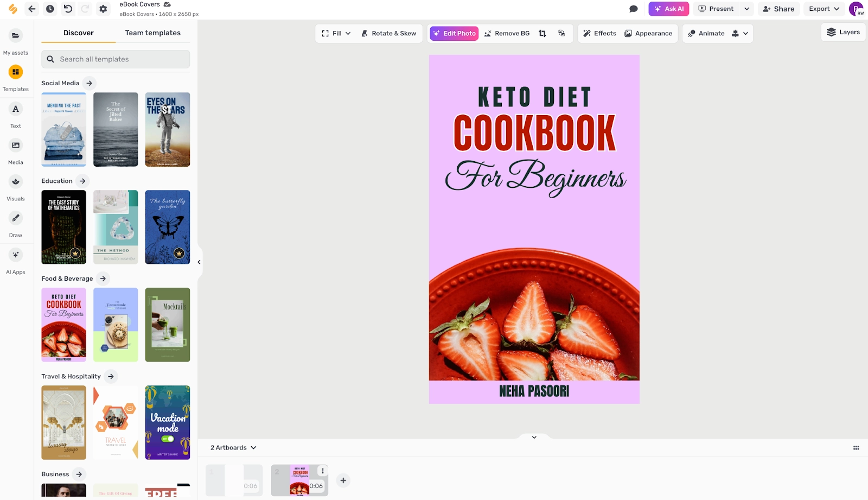868x500 pixels.
Task: Toggle the artboard grid view
Action: 856,448
